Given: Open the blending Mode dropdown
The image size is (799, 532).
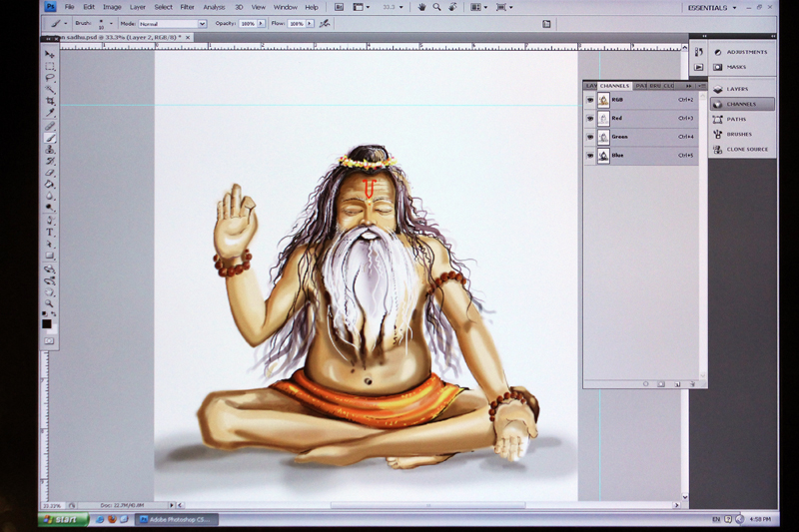Looking at the screenshot, I should pyautogui.click(x=172, y=23).
